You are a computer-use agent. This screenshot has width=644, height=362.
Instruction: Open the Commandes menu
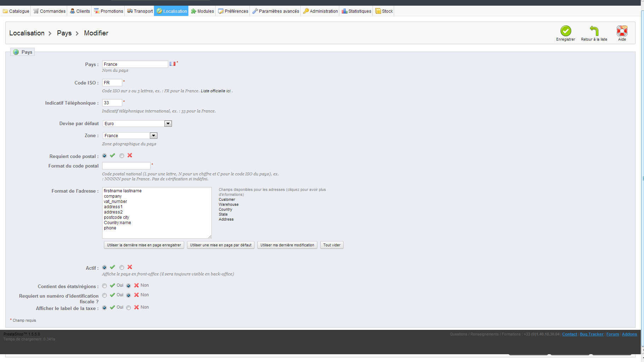tap(49, 11)
